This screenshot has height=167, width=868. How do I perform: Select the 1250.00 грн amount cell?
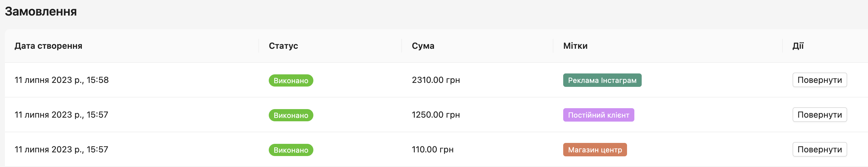436,115
